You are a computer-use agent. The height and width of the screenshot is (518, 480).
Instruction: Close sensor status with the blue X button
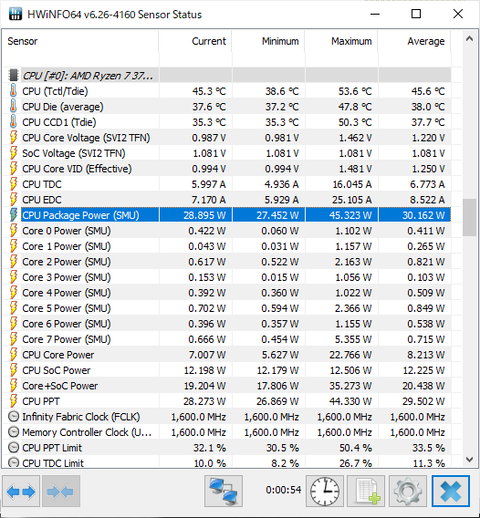tap(451, 491)
